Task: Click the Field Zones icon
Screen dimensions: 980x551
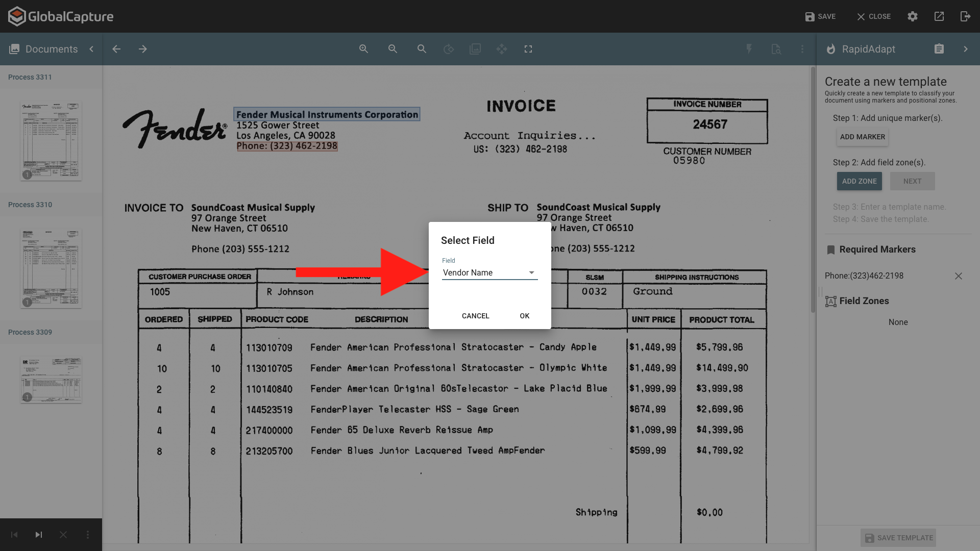Action: 831,301
